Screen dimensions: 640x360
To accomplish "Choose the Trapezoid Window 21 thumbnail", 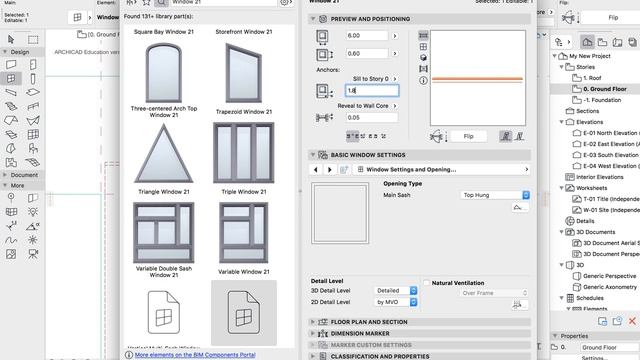I will 244,73.
